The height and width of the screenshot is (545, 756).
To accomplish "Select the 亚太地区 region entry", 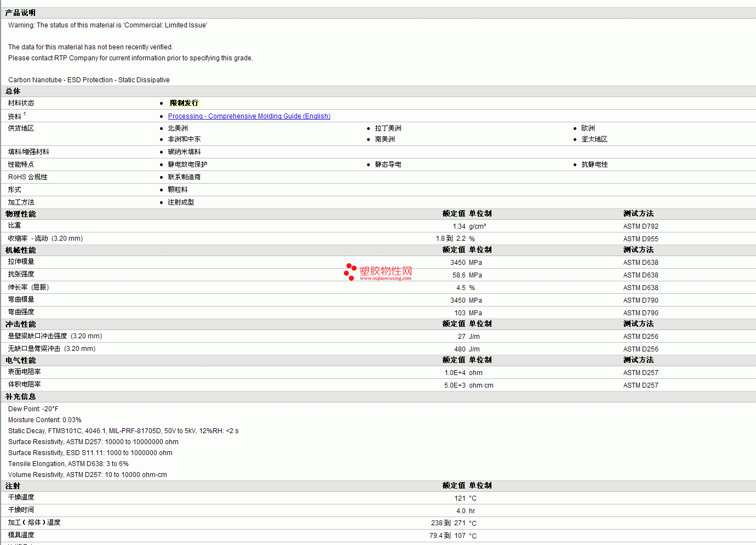I will [594, 139].
